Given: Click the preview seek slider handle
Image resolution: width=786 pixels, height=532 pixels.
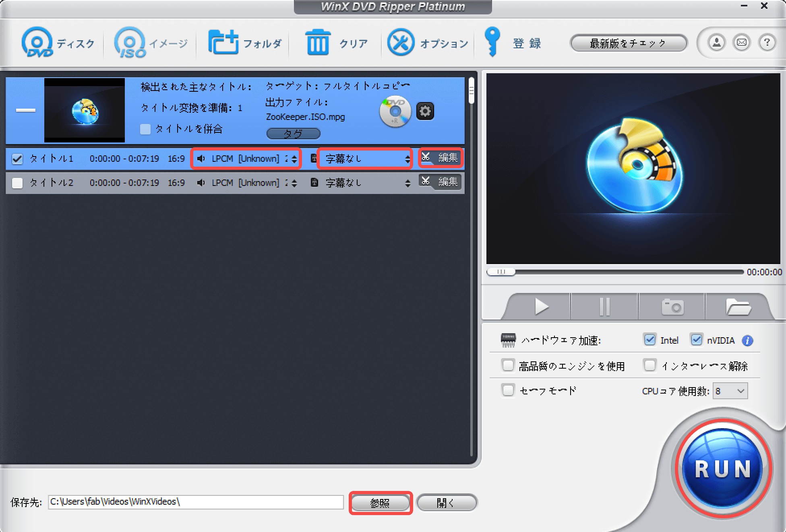Looking at the screenshot, I should 501,272.
